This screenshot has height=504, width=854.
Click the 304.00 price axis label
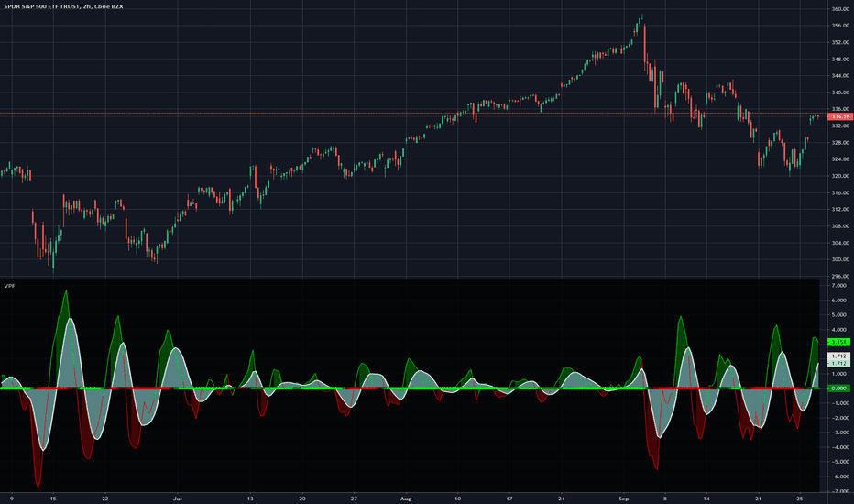840,243
